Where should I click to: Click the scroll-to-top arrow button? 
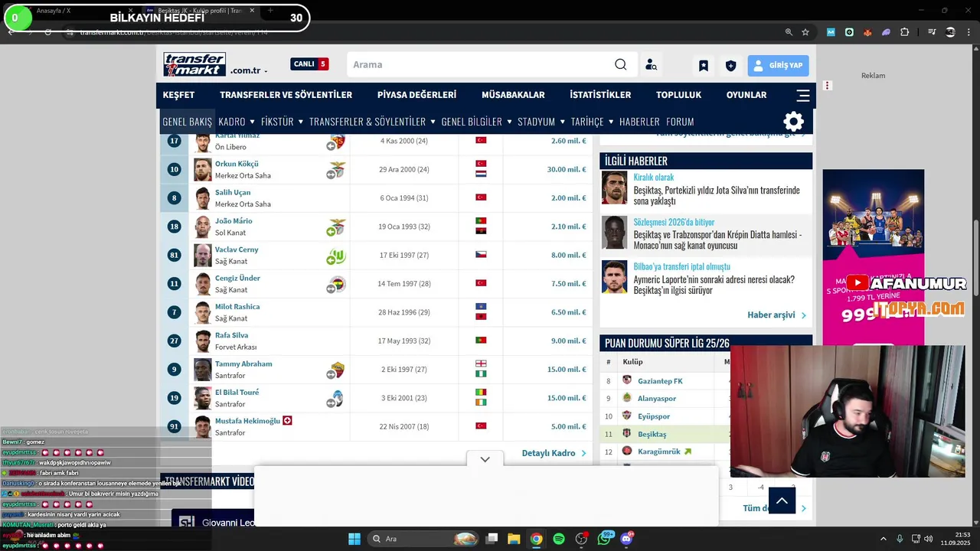[x=782, y=500]
